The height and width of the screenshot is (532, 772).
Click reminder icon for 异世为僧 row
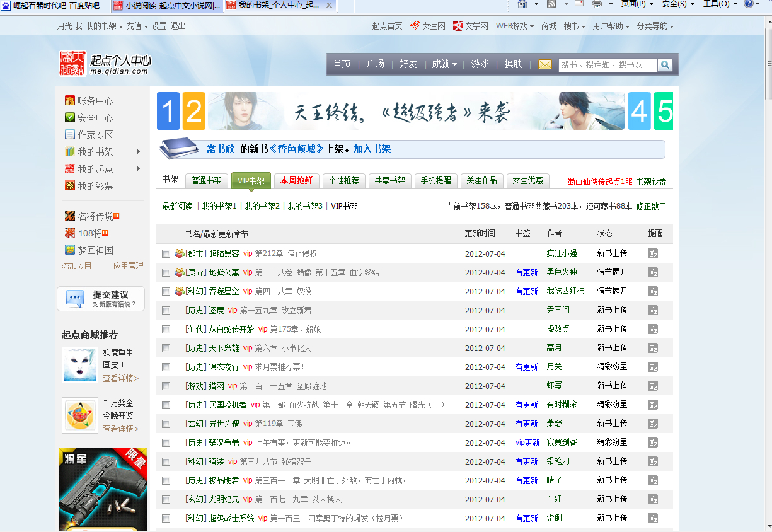pos(653,424)
